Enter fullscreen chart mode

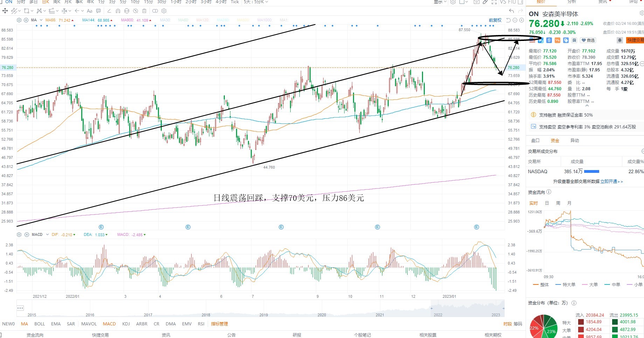(494, 2)
